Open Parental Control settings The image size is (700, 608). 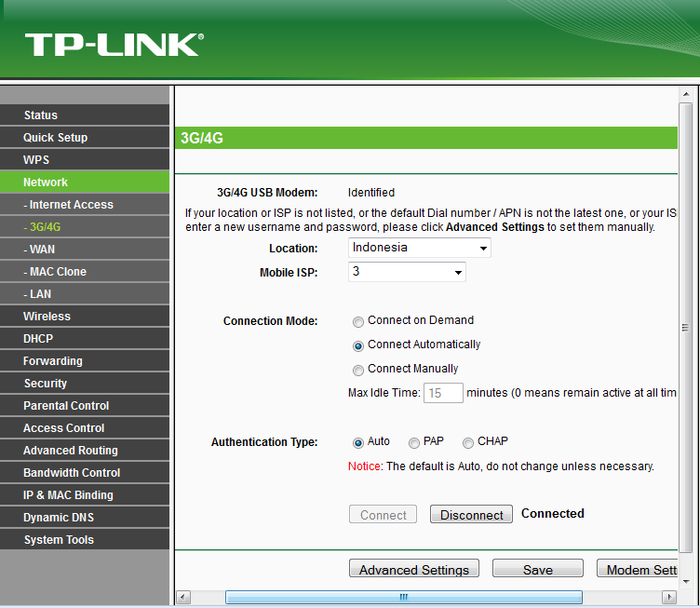click(85, 405)
